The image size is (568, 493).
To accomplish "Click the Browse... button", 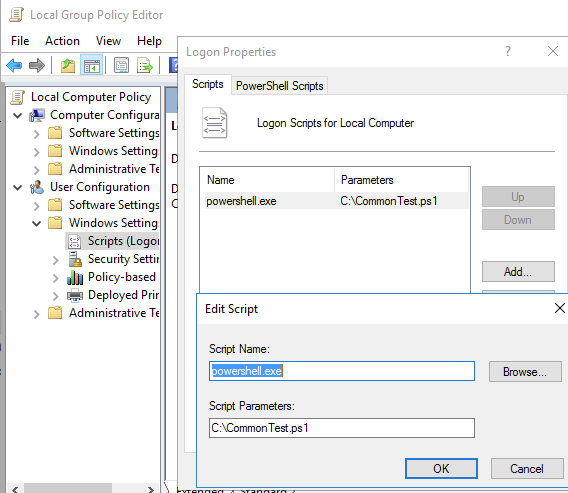I will (x=525, y=371).
